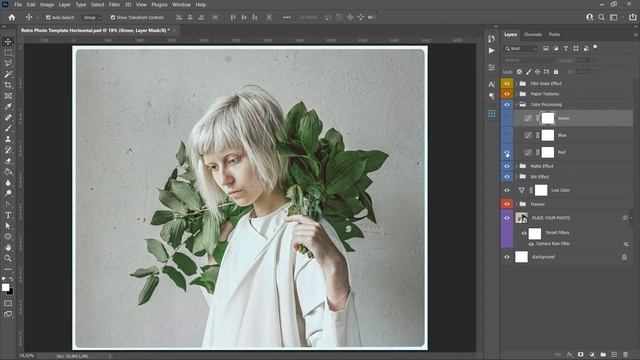Screen dimensions: 640x360
Task: Switch to the Paths tab
Action: pyautogui.click(x=554, y=35)
